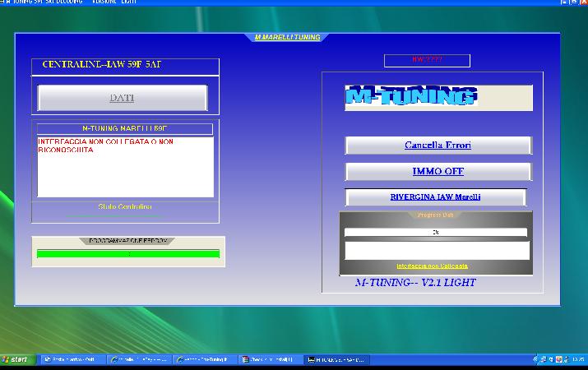
Task: Switch to the second taskbar Internet Explorer window
Action: tap(139, 359)
